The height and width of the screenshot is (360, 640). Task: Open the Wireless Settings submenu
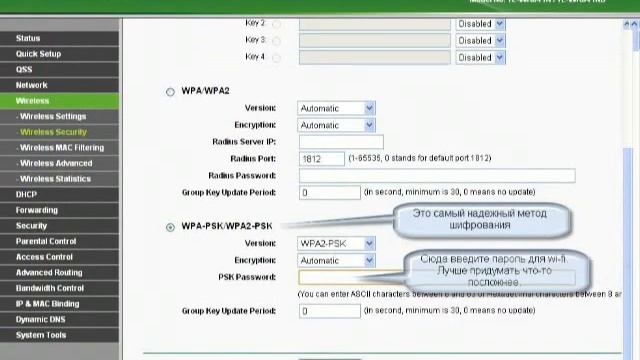click(60, 116)
